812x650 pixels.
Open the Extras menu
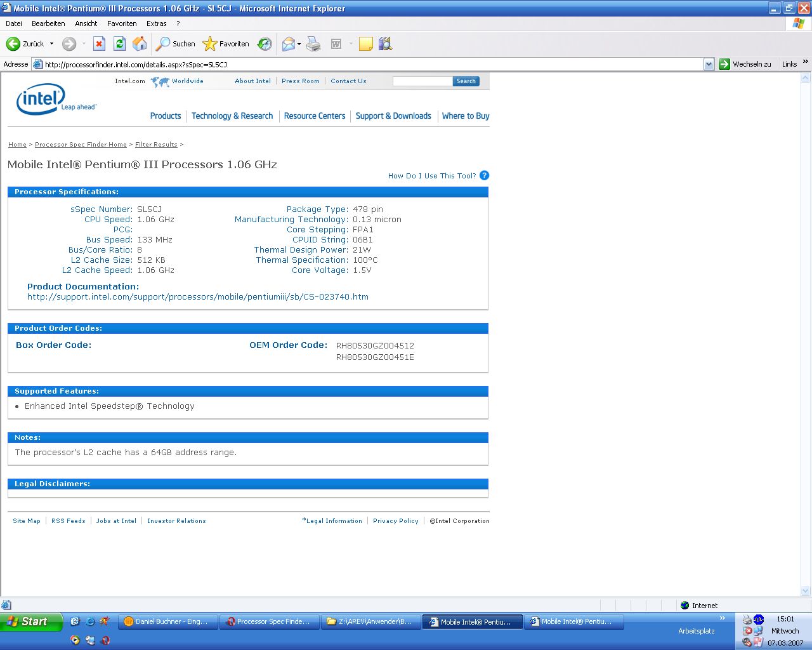pyautogui.click(x=157, y=23)
